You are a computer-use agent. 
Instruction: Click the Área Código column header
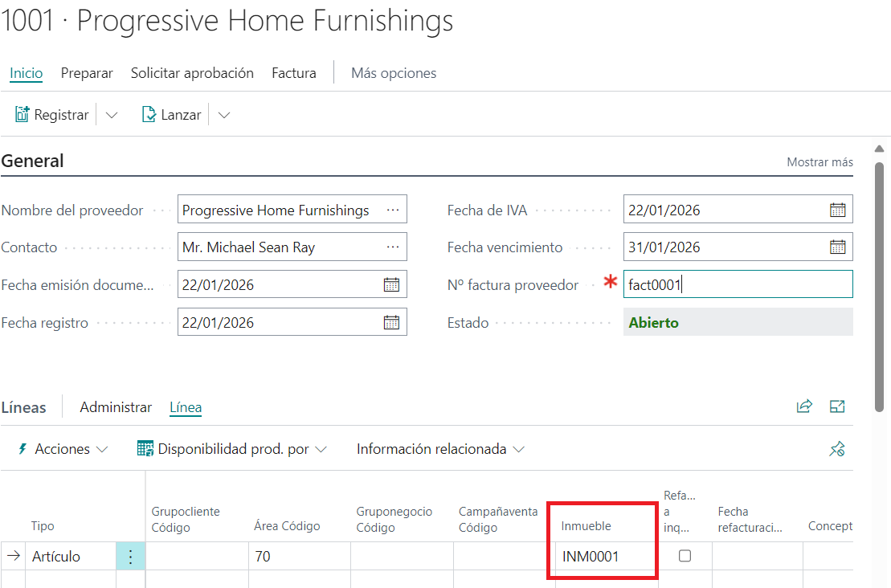[287, 526]
